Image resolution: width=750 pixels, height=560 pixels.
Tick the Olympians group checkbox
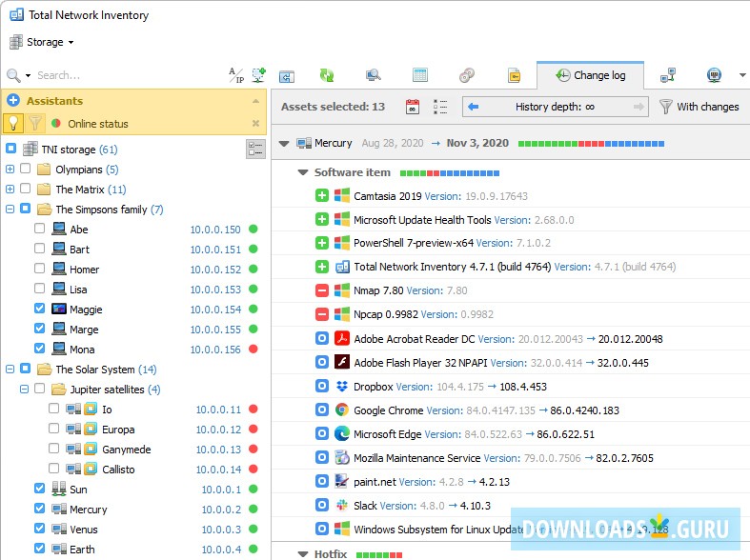pyautogui.click(x=26, y=170)
